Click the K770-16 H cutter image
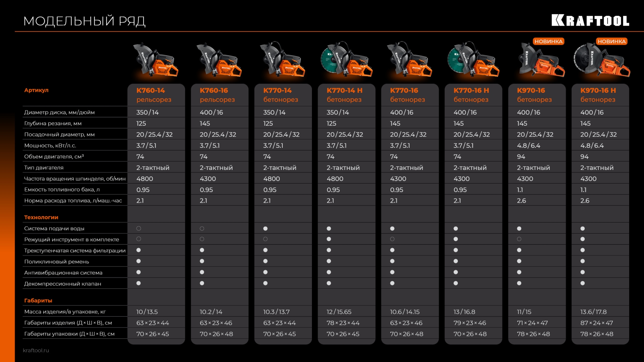644x362 pixels. pyautogui.click(x=473, y=61)
